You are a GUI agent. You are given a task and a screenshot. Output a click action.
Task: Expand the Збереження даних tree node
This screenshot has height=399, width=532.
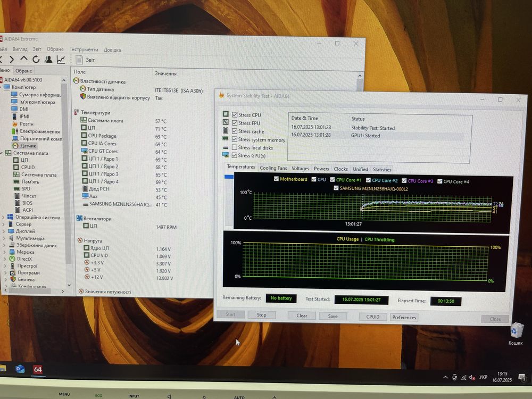pyautogui.click(x=4, y=245)
